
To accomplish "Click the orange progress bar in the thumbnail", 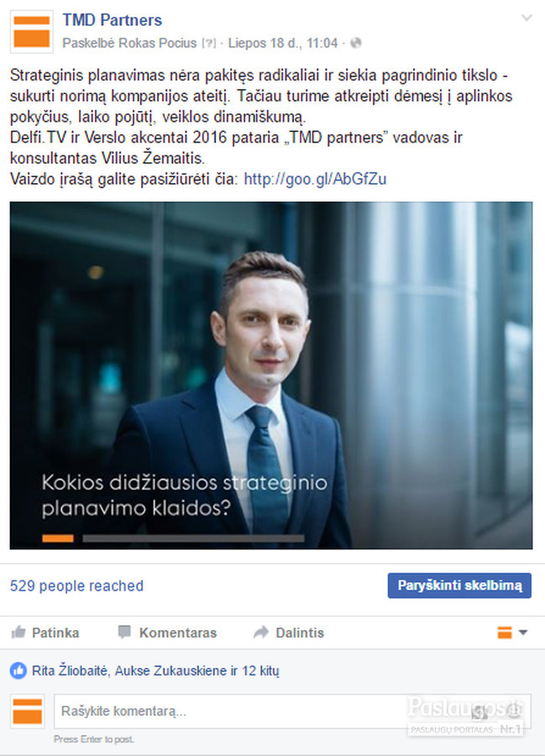I will pyautogui.click(x=58, y=538).
